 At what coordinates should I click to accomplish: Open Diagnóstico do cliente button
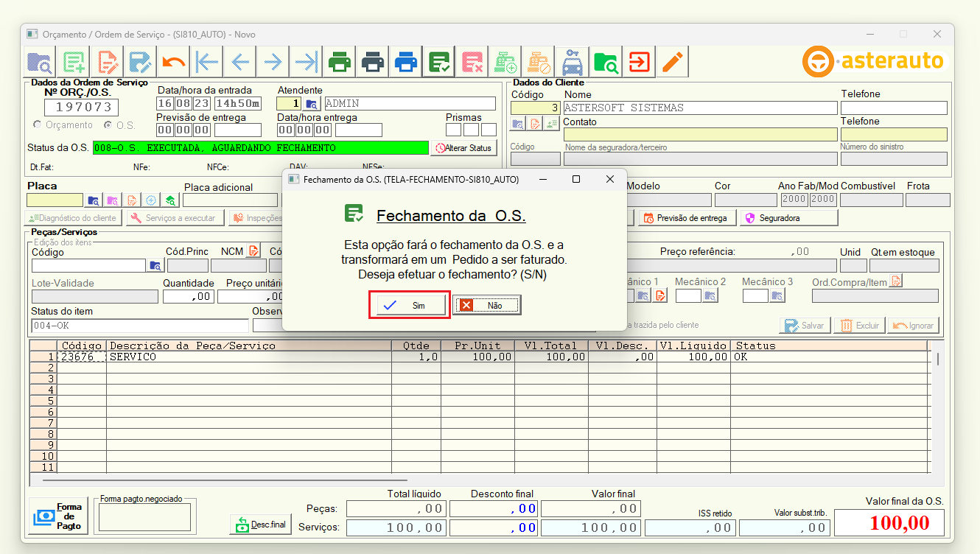[74, 218]
